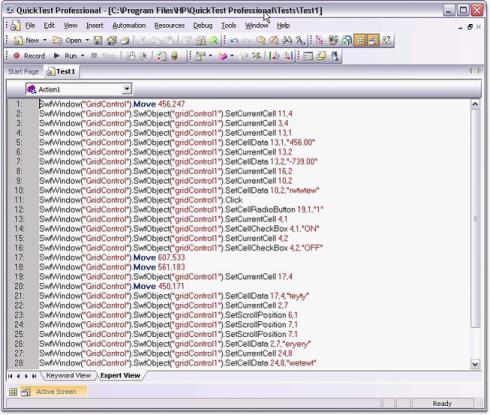Click the yellow pin icon on the Record toolbar

(x=174, y=56)
